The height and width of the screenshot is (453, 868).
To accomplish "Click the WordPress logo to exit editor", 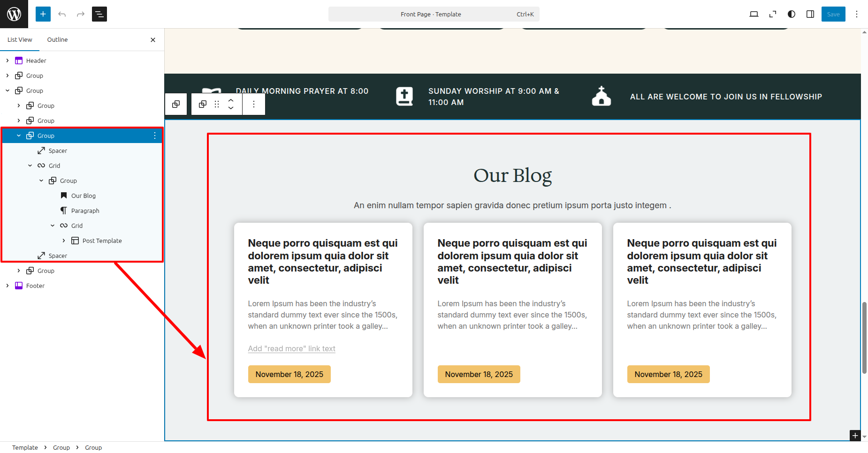I will [x=14, y=14].
